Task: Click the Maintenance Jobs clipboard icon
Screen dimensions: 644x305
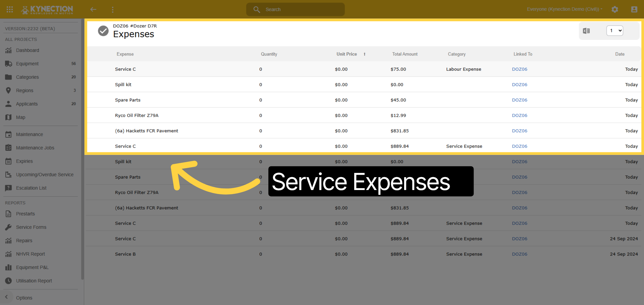Action: (x=9, y=148)
